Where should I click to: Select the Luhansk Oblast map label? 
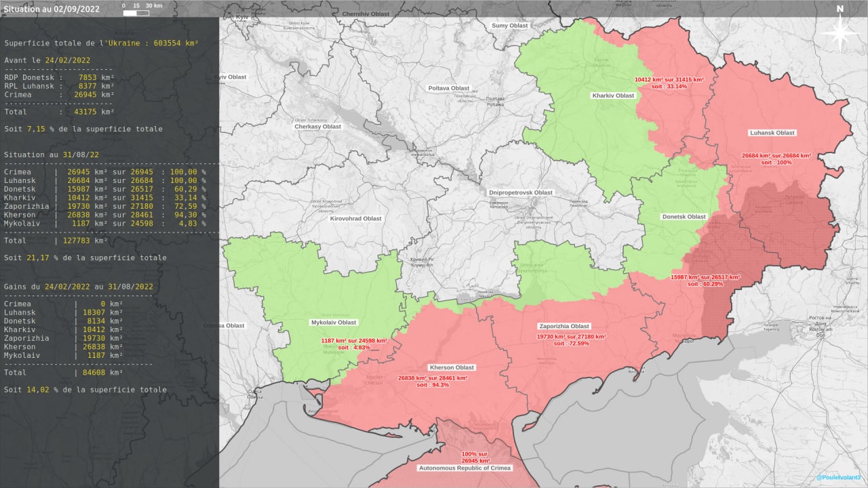click(x=772, y=133)
